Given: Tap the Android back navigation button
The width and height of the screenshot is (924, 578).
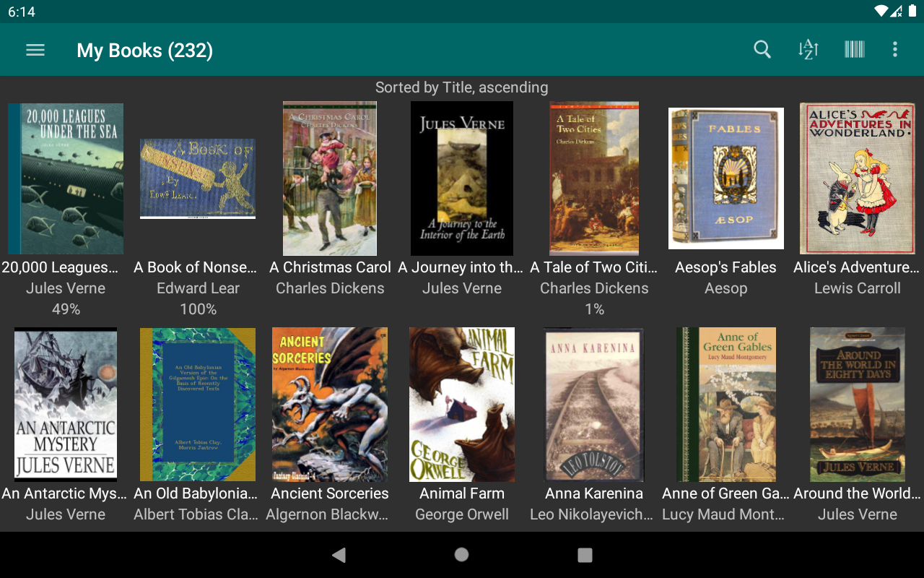Looking at the screenshot, I should tap(339, 556).
